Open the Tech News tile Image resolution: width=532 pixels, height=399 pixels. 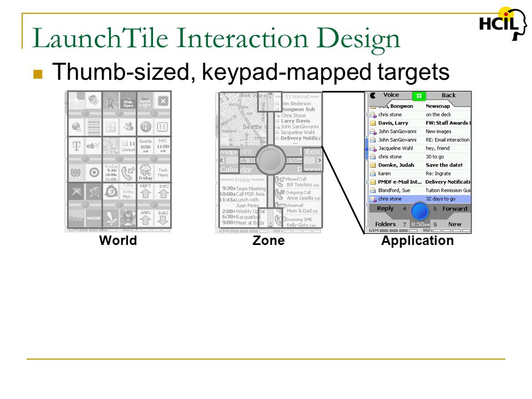tap(163, 172)
